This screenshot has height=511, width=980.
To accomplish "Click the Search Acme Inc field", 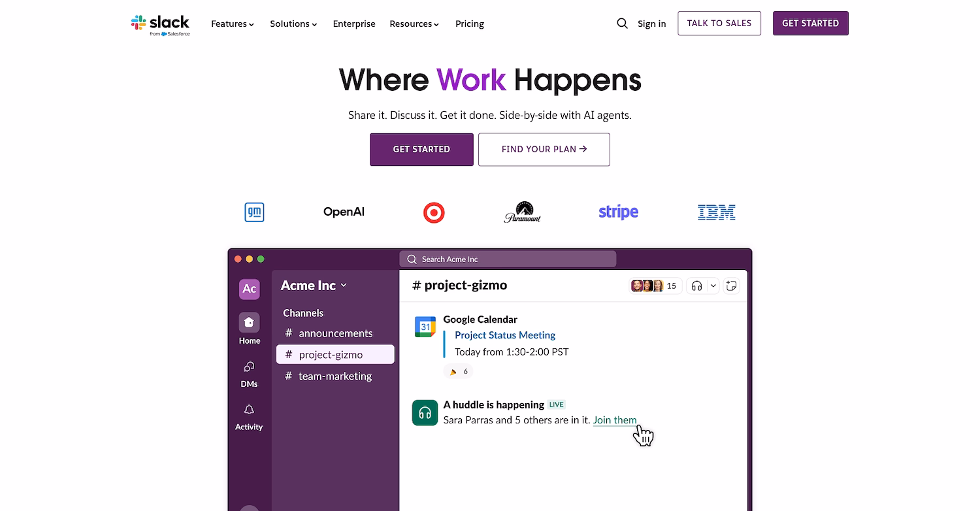I will [x=508, y=259].
